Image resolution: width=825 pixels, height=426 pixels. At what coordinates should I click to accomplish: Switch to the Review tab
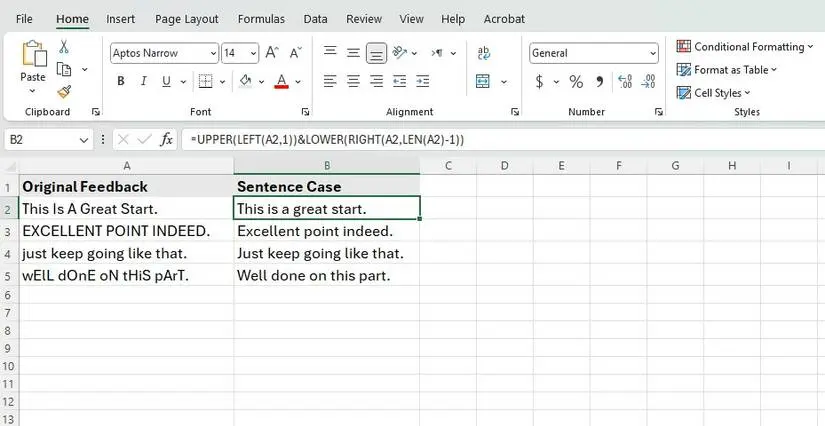tap(364, 19)
